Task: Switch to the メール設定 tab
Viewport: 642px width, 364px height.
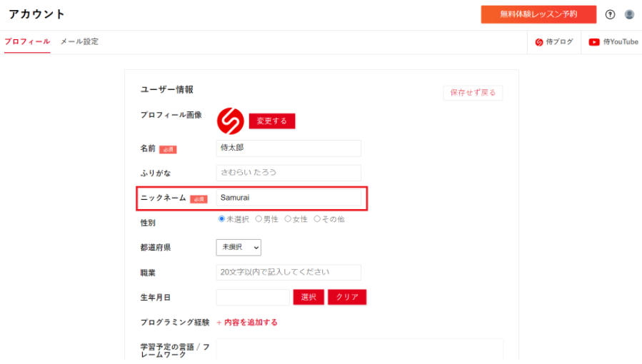Action: click(79, 42)
